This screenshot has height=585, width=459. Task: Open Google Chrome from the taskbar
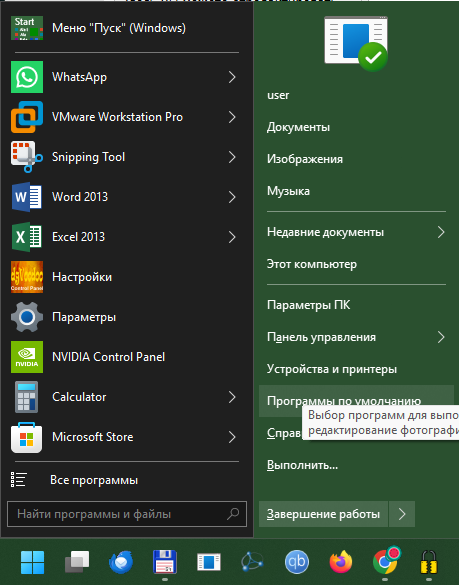click(385, 561)
